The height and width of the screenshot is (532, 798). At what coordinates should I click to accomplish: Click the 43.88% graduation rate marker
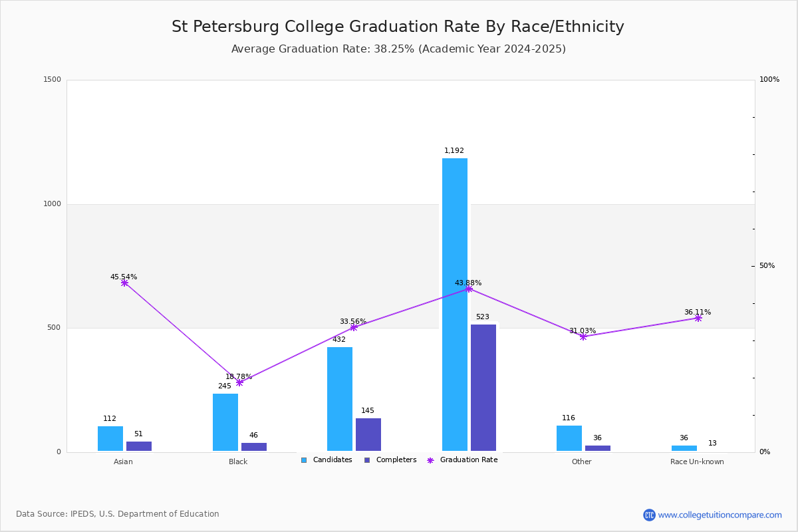469,289
